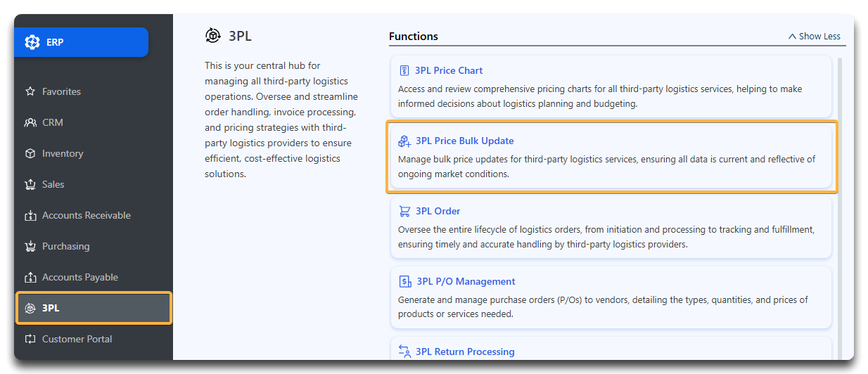
Task: Click the 3PL Price Chart icon
Action: point(404,70)
